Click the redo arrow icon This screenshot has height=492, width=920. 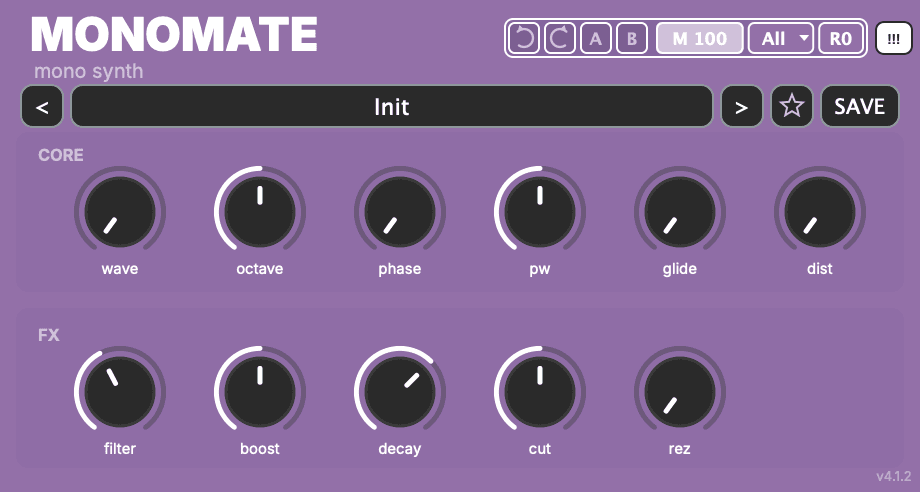click(560, 39)
